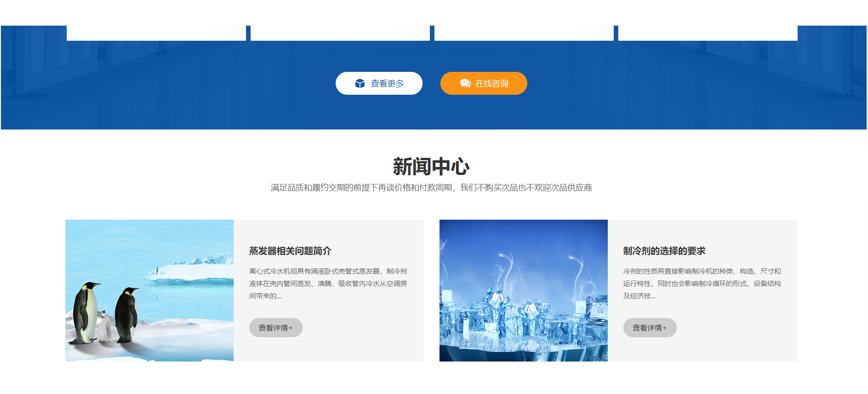Click the first white product card at top
Viewport: 868px width, 394px height.
(156, 33)
